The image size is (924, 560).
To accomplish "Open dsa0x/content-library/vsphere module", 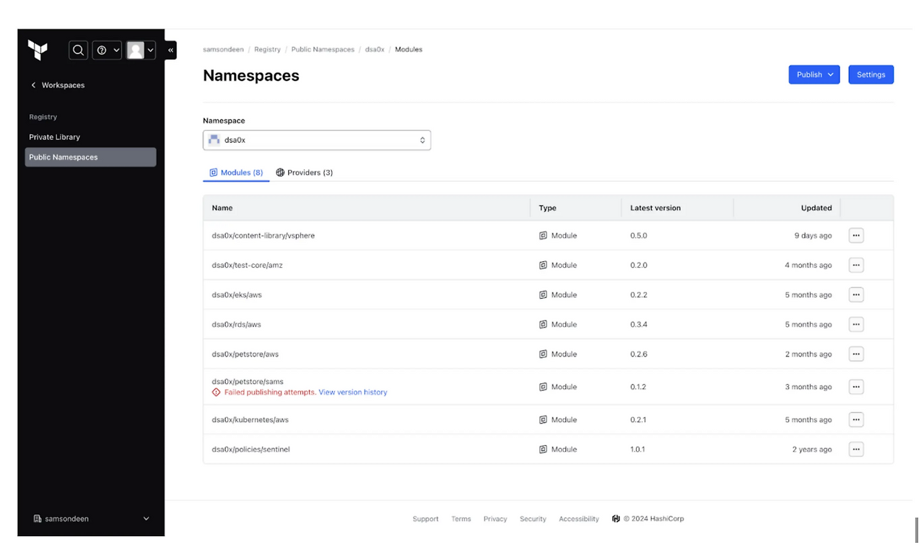I will click(263, 236).
